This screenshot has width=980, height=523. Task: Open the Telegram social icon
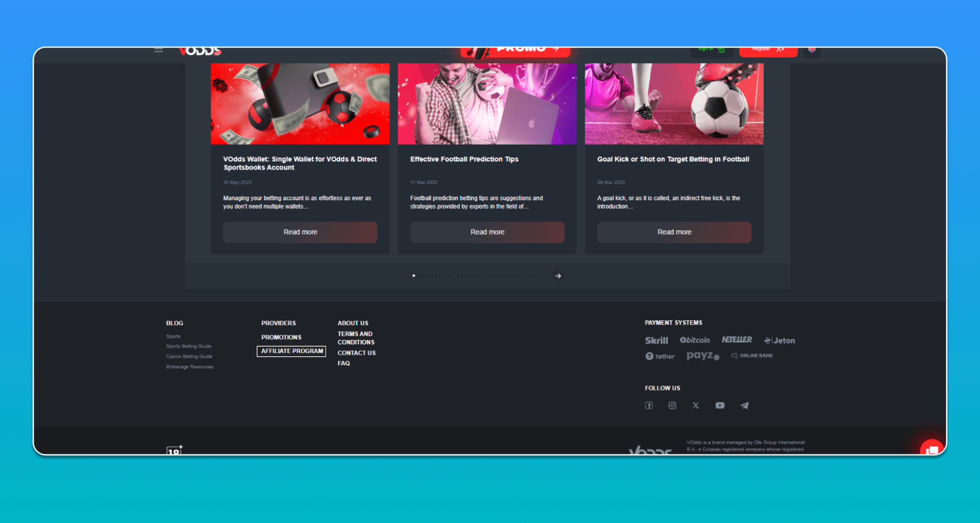click(744, 405)
